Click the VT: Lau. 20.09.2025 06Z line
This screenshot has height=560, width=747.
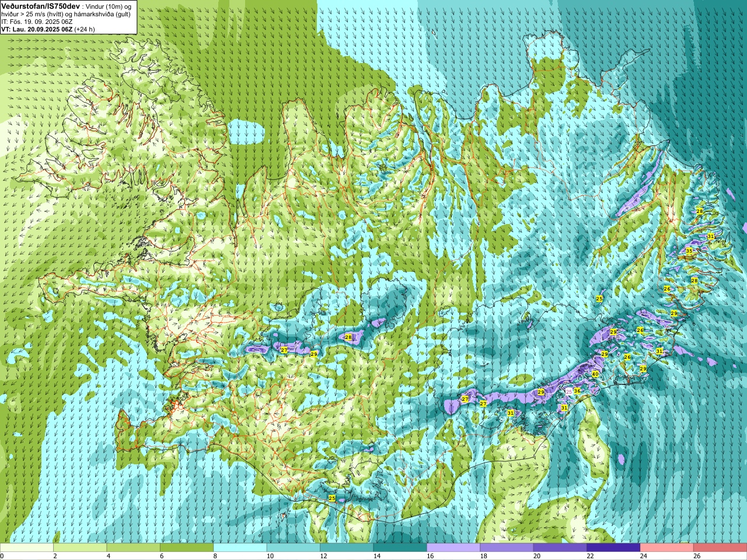[36, 29]
